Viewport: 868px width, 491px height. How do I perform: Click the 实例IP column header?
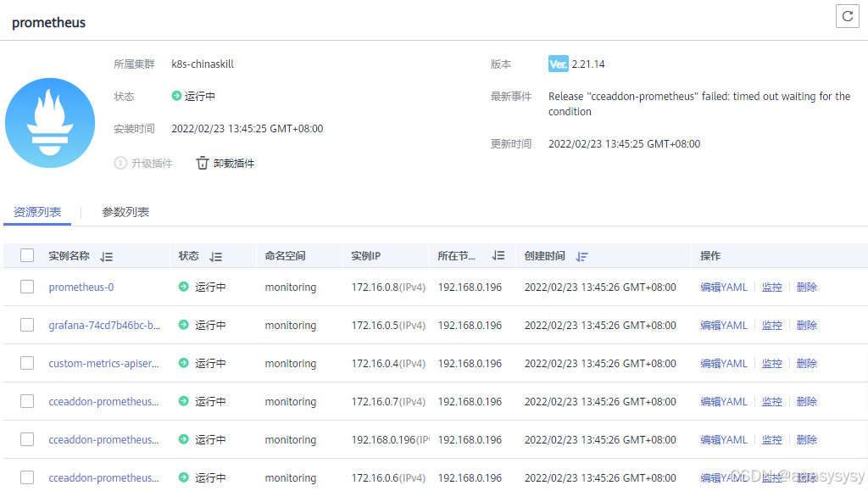tap(366, 256)
